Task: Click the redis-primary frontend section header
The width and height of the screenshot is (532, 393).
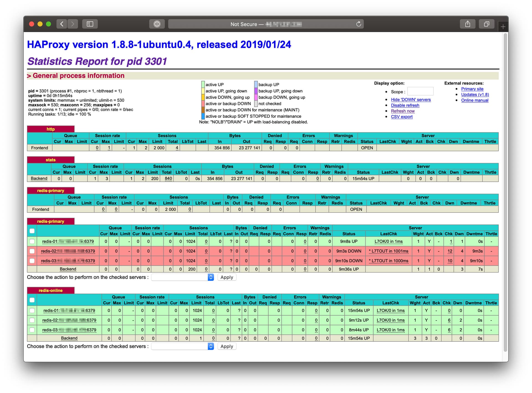Action: coord(51,191)
